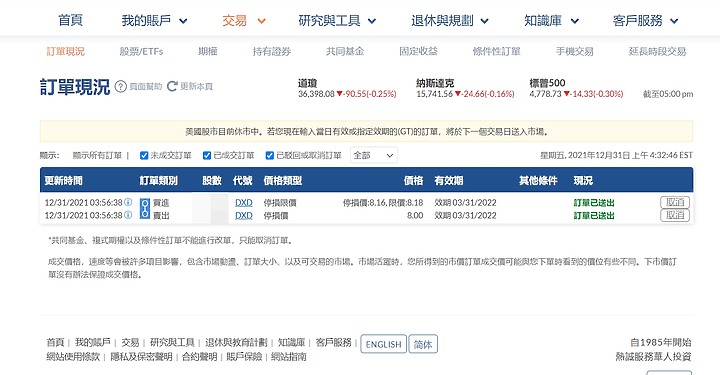
Task: Select the 訂單現況 sub-tab
Action: point(66,51)
